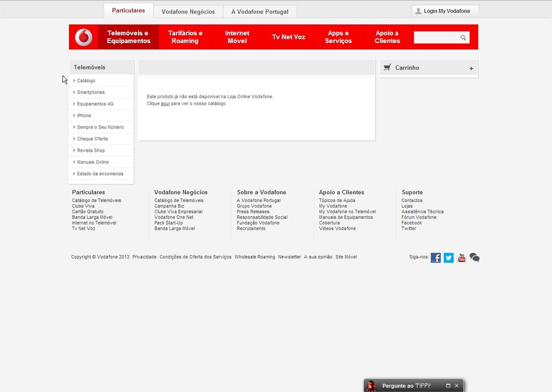552x392 pixels.
Task: Open Apps e Serviços menu
Action: click(338, 37)
